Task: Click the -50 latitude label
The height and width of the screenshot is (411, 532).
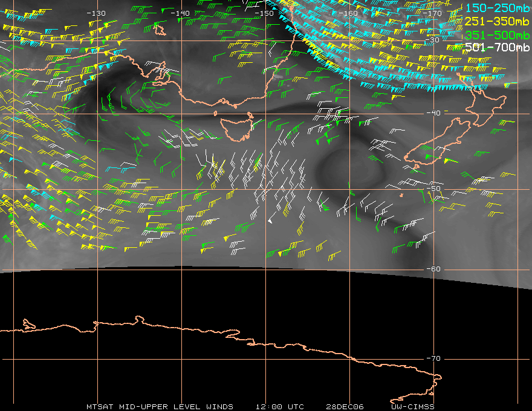Action: [x=433, y=189]
